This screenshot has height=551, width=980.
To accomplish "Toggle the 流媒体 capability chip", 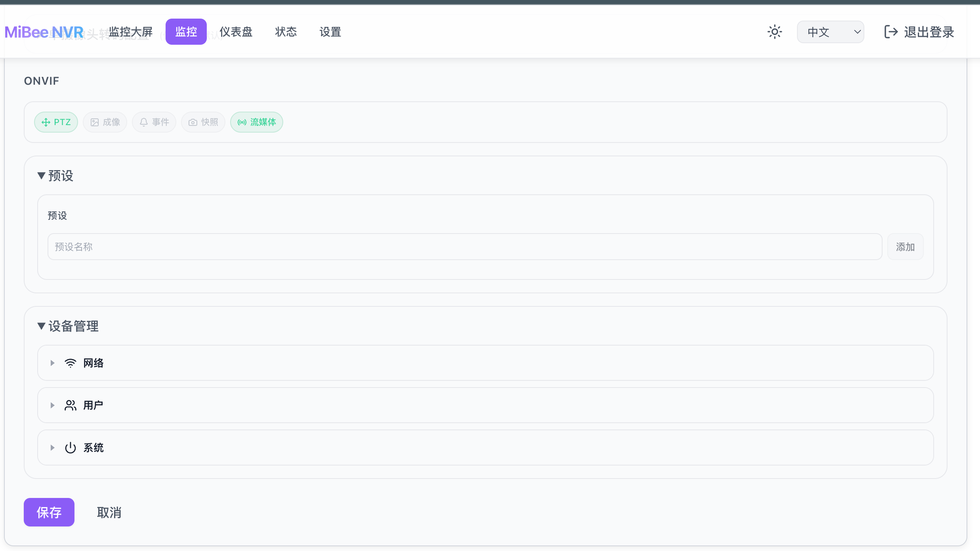I will (x=257, y=122).
